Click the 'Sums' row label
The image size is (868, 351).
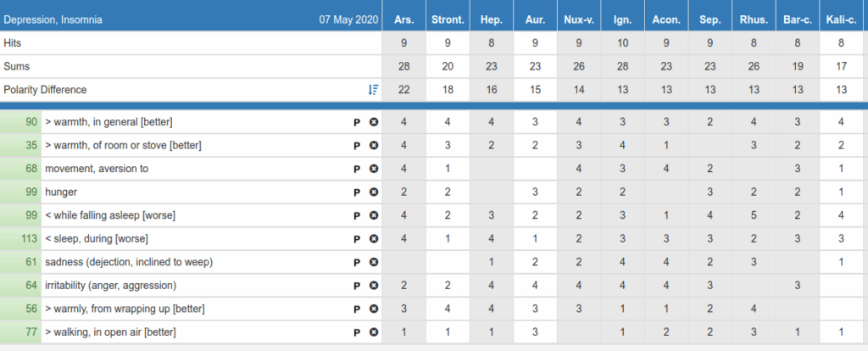tap(16, 65)
